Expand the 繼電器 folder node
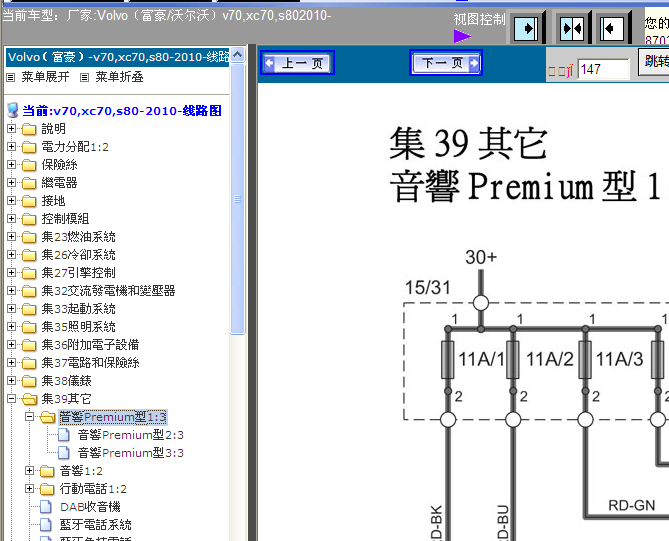This screenshot has height=541, width=669. click(12, 183)
